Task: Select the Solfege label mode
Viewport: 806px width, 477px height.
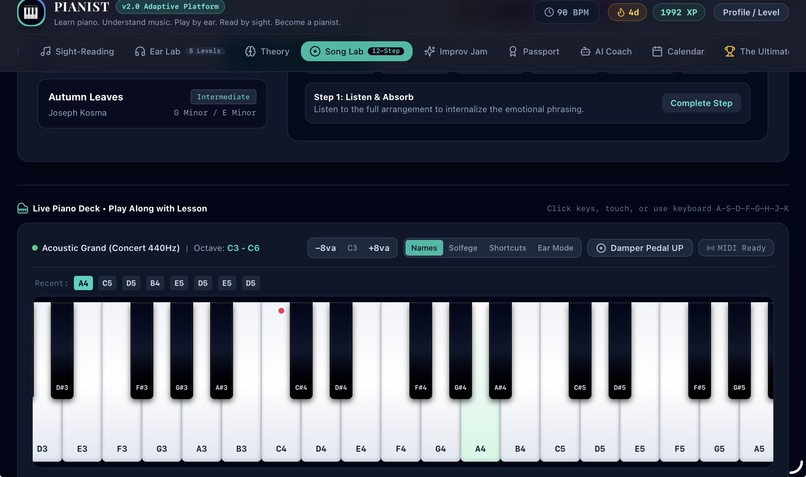Action: (x=463, y=248)
